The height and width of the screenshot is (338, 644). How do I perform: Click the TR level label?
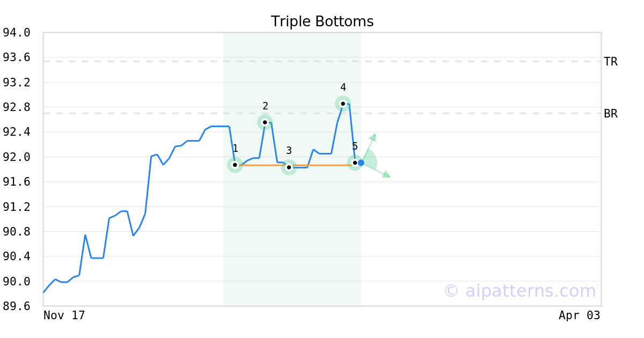[x=610, y=62]
